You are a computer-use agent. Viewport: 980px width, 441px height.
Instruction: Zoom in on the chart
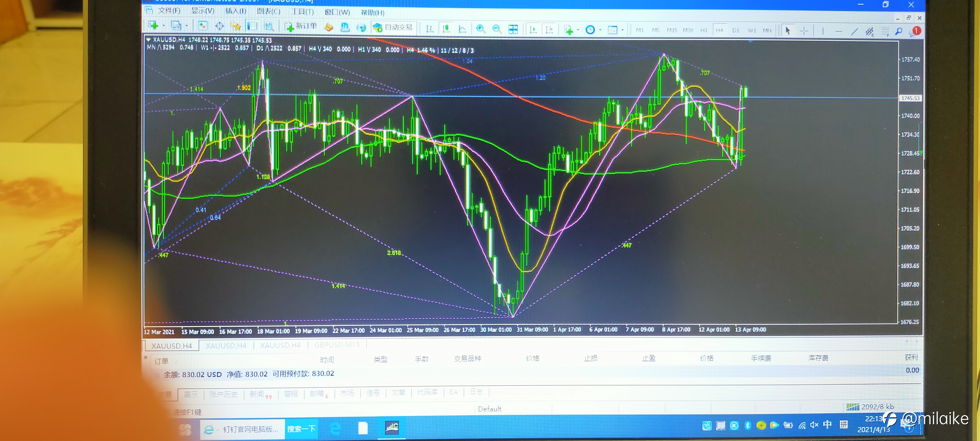pyautogui.click(x=480, y=29)
